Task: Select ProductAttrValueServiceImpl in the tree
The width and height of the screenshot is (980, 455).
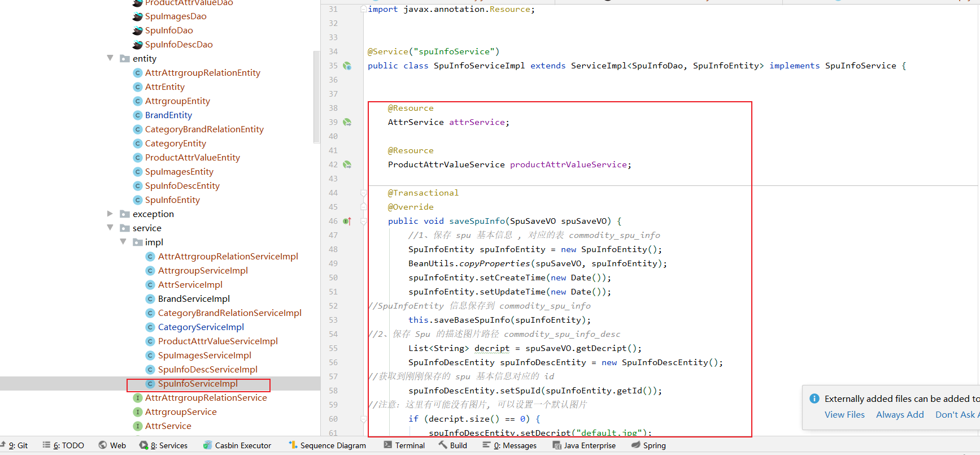Action: click(218, 341)
